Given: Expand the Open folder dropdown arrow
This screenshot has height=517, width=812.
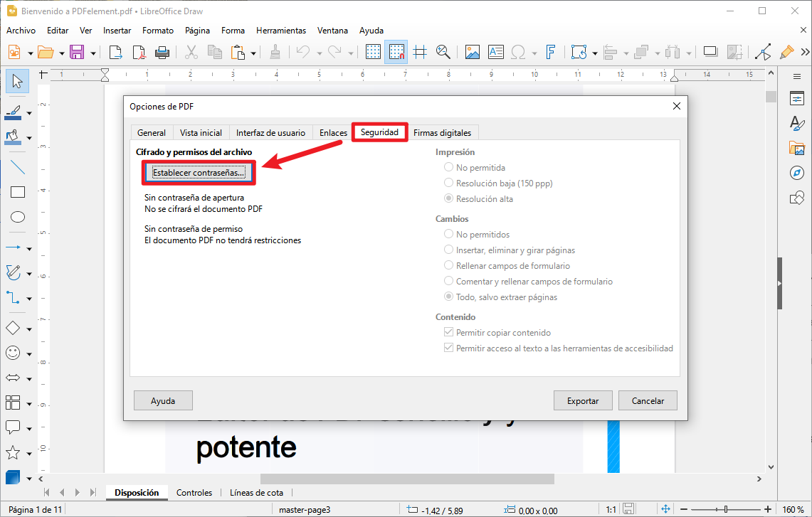Looking at the screenshot, I should (x=61, y=53).
